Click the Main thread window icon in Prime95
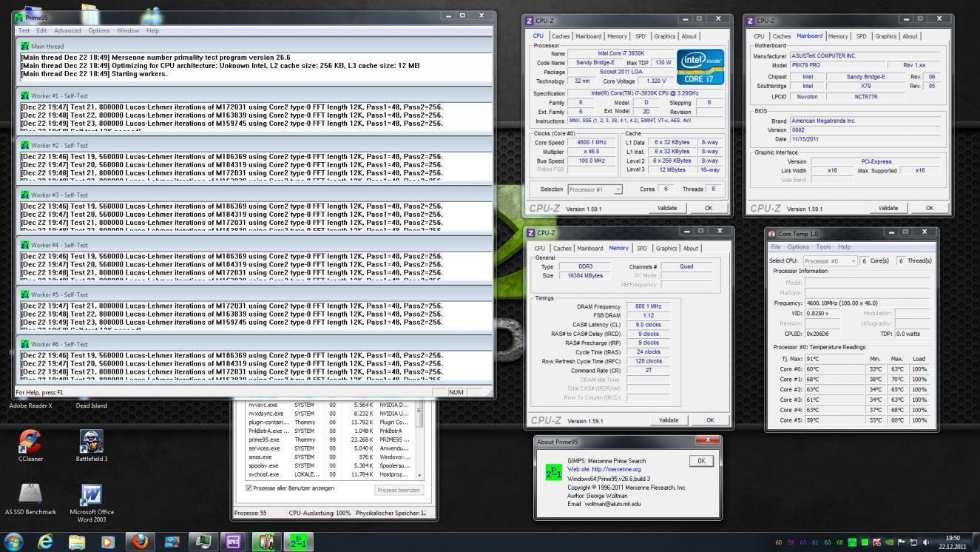The height and width of the screenshot is (552, 980). point(25,46)
